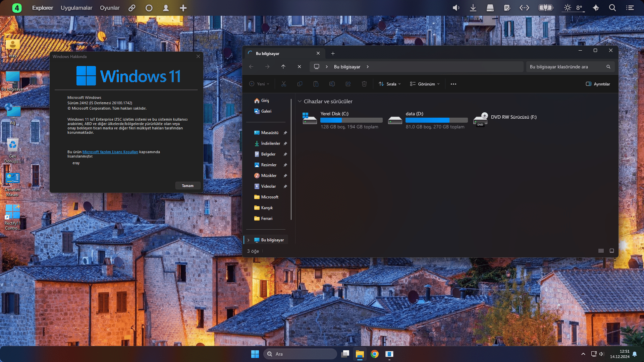Viewport: 644px width, 362px height.
Task: Click the three-dots more options in Explorer
Action: 453,84
